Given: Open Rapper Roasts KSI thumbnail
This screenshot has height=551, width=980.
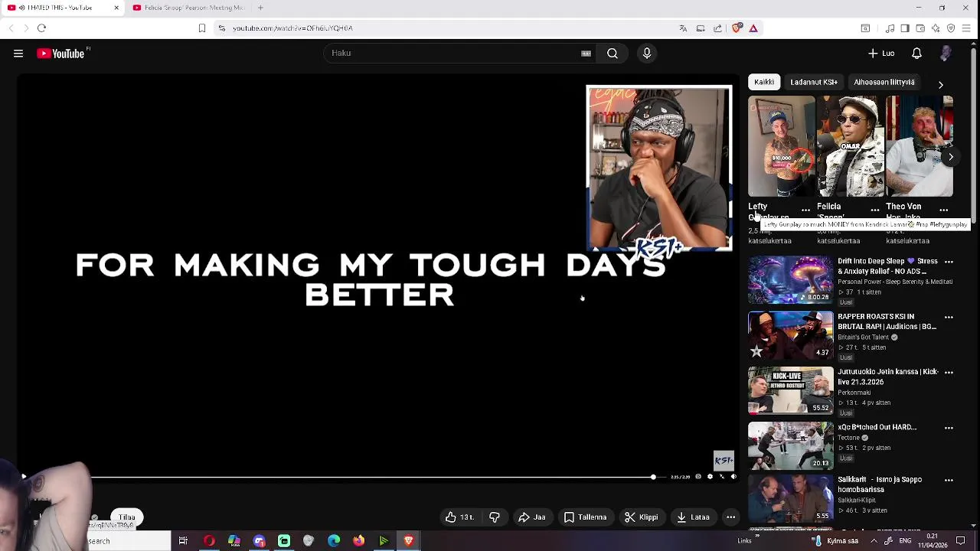Looking at the screenshot, I should pos(790,335).
